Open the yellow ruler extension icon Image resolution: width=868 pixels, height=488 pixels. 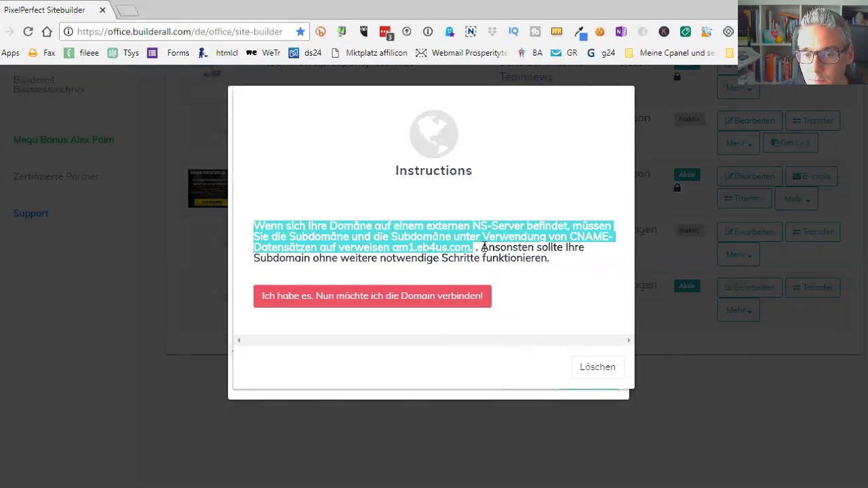click(x=557, y=31)
